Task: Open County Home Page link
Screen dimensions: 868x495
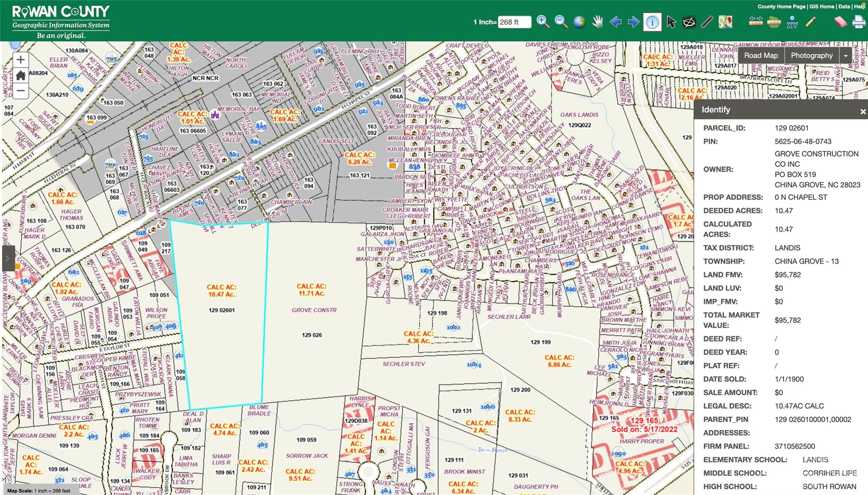Action: [781, 6]
